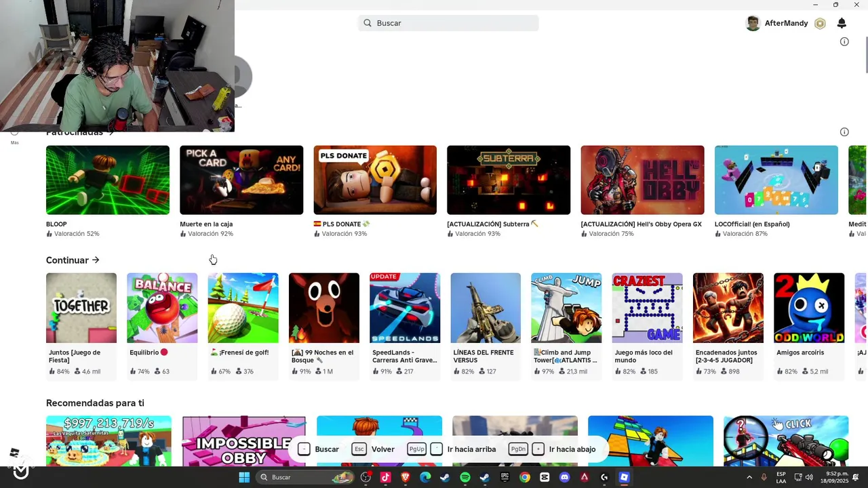Open Epic Games launcher in the taskbar
868x488 pixels.
[505, 477]
